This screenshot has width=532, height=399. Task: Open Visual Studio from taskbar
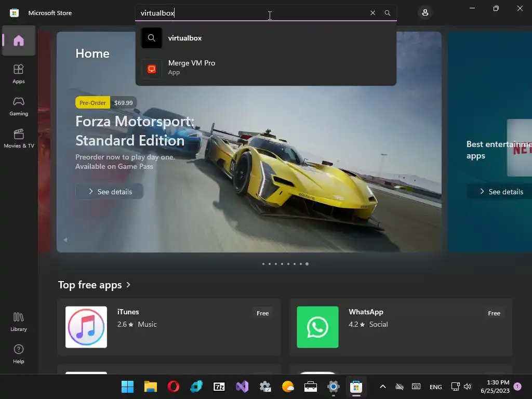point(242,387)
